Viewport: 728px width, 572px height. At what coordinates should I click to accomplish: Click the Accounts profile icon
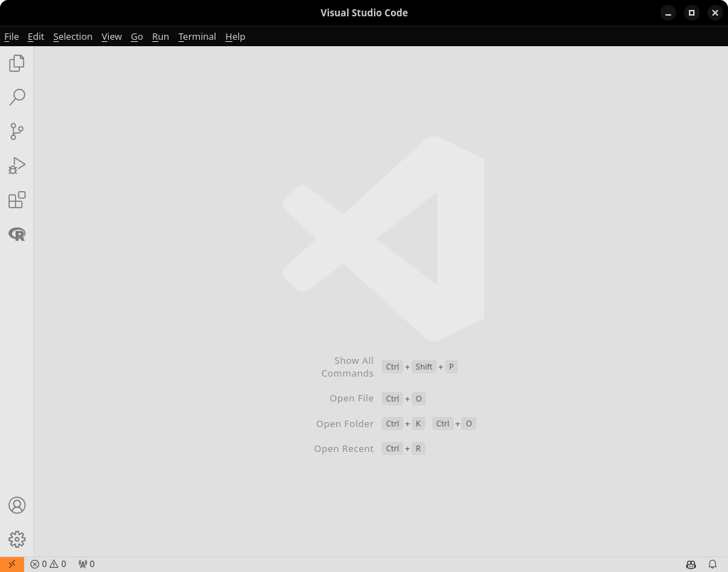tap(17, 505)
